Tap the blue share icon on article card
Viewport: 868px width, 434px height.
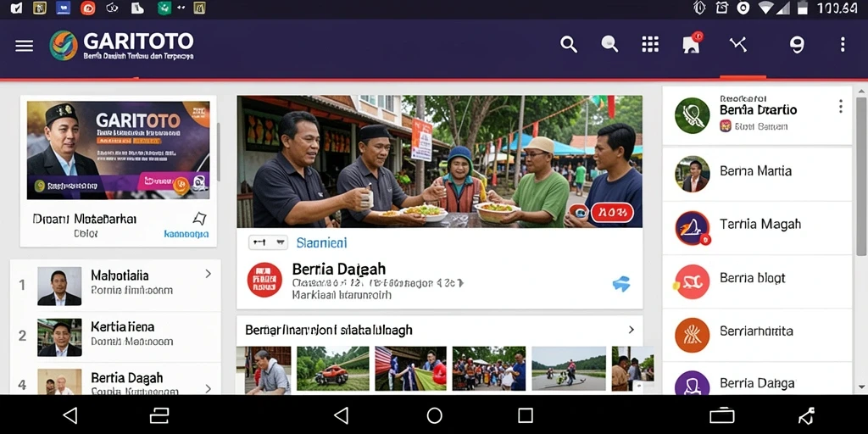(621, 284)
